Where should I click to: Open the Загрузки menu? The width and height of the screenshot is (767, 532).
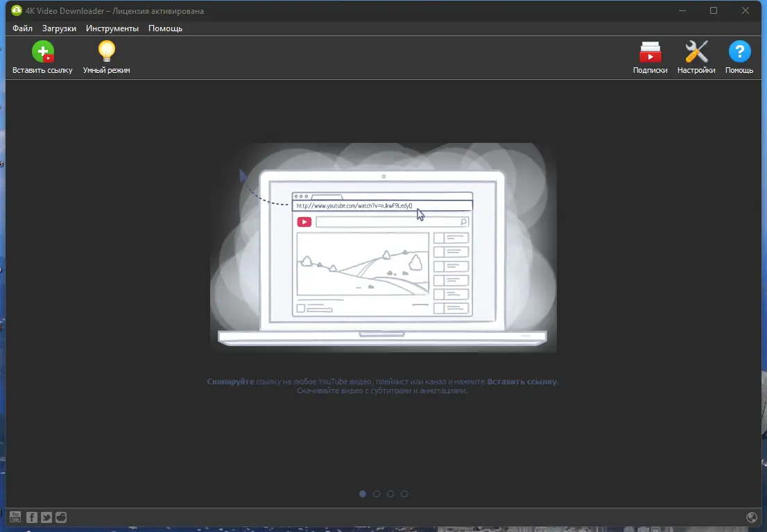tap(59, 28)
